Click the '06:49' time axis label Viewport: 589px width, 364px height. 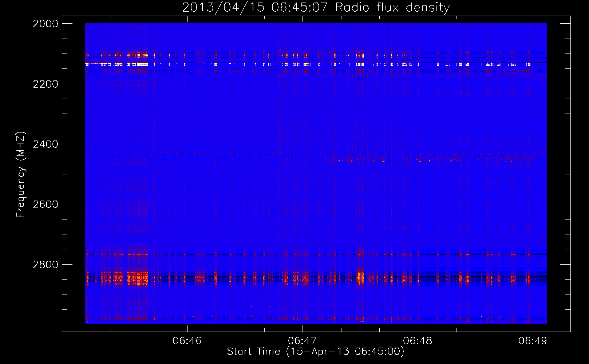click(x=533, y=341)
